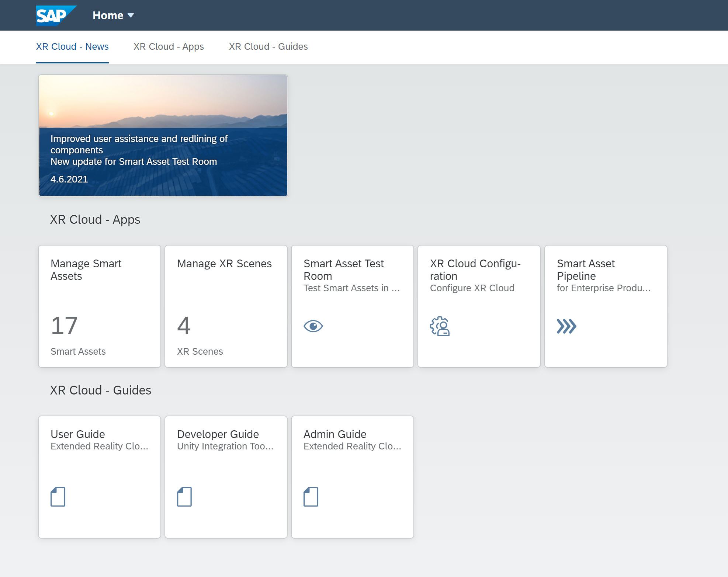Click the XR Cloud - Apps section heading

pyautogui.click(x=95, y=219)
